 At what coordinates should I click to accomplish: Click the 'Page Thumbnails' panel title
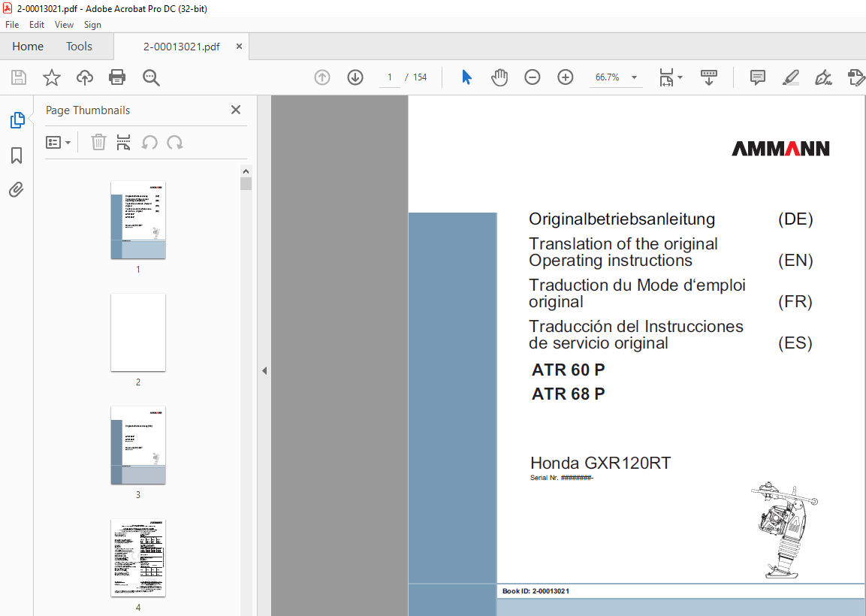point(88,110)
